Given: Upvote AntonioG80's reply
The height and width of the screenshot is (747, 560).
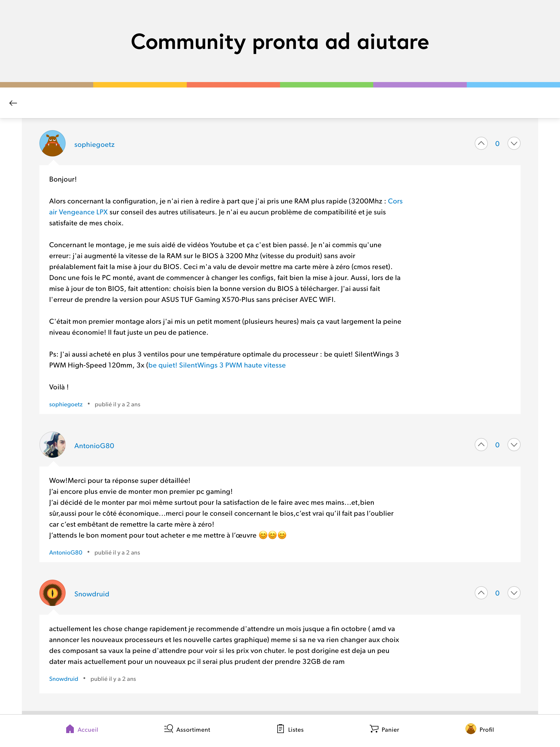Looking at the screenshot, I should tap(481, 445).
